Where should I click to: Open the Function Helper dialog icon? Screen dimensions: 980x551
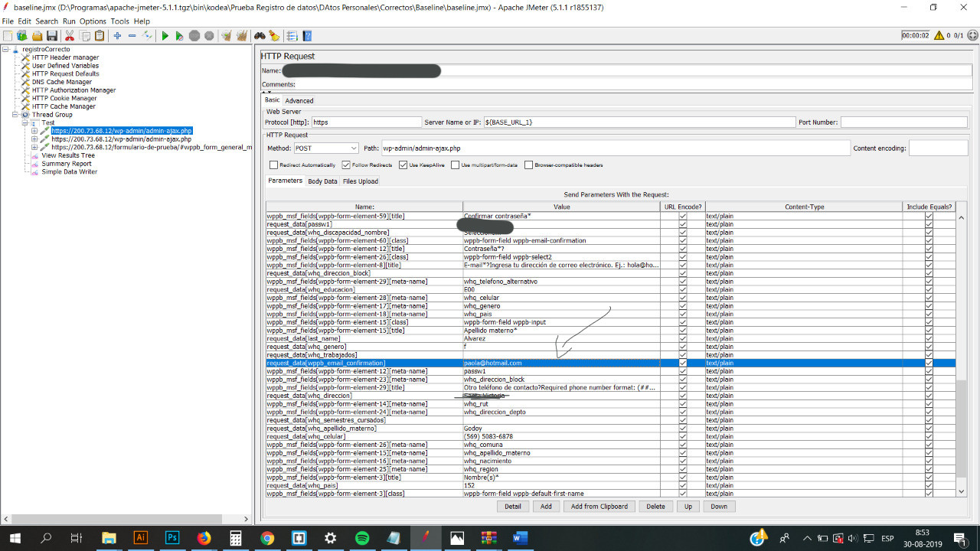pyautogui.click(x=292, y=36)
